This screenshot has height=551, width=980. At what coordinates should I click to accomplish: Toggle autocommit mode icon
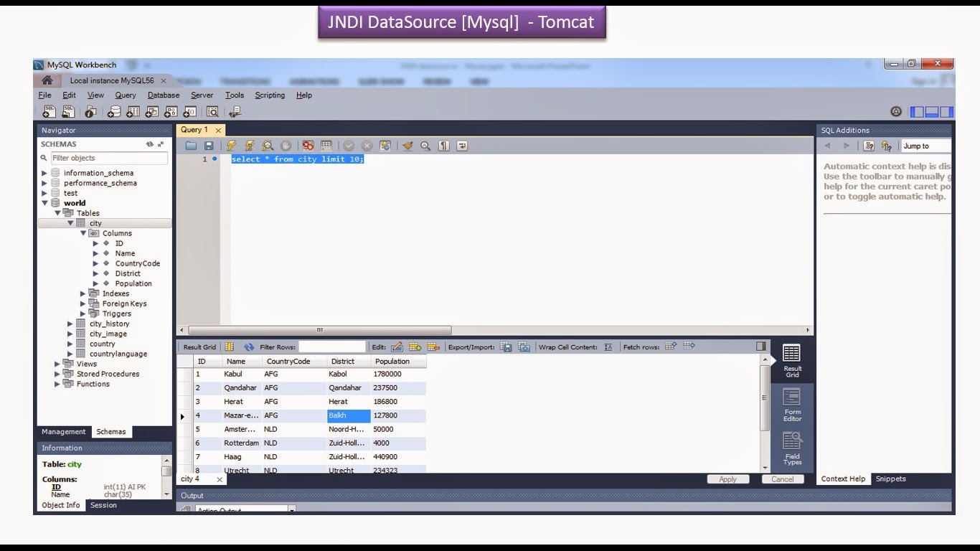click(x=385, y=146)
